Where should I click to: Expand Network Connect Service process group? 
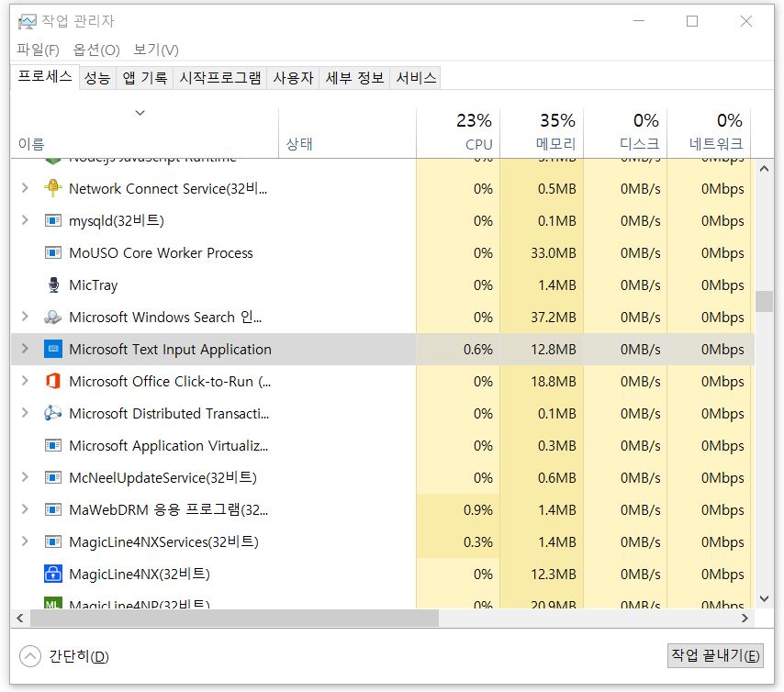point(25,188)
